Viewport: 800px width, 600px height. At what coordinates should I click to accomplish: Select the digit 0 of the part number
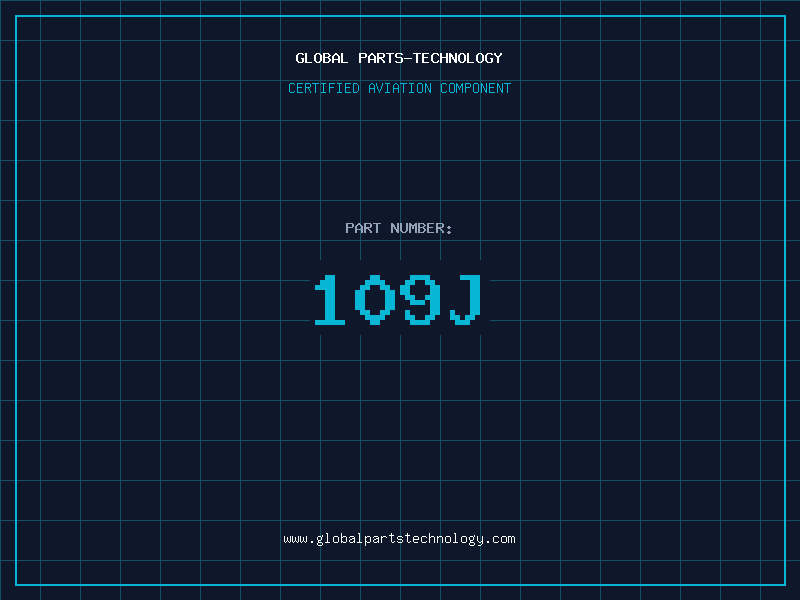375,299
